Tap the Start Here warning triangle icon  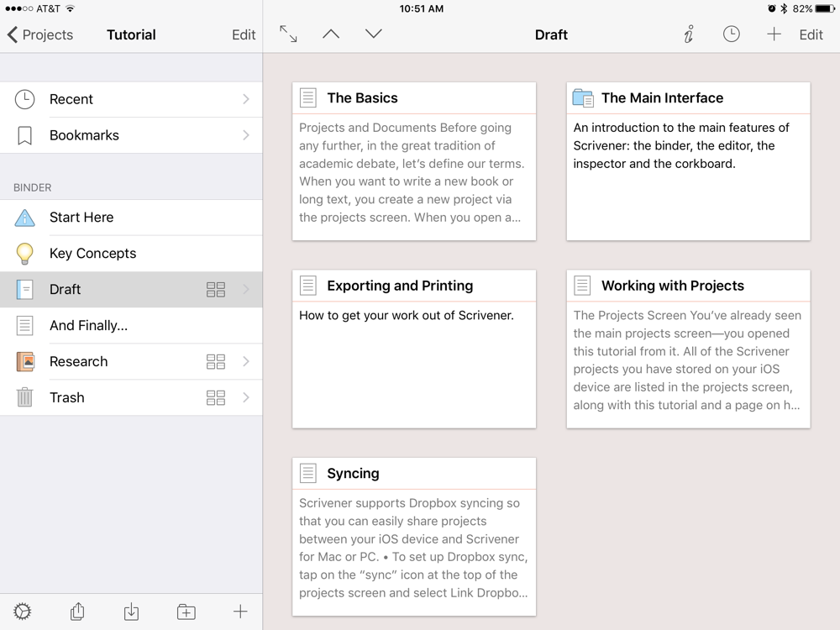24,218
